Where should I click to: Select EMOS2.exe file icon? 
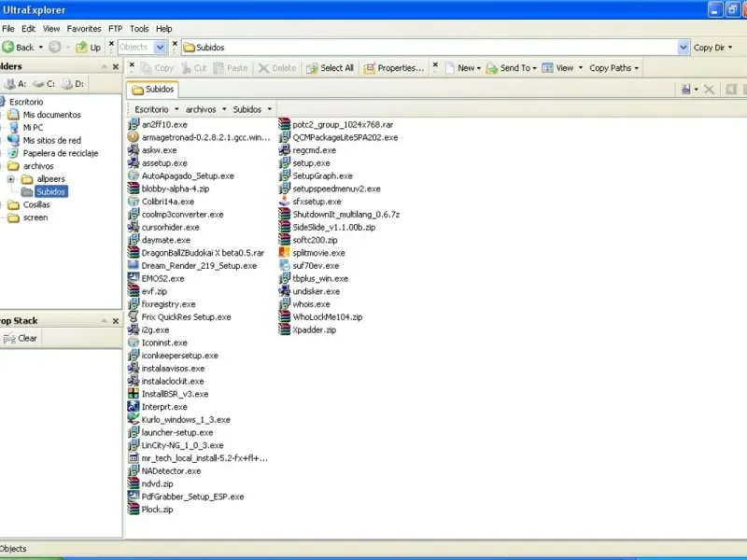click(x=134, y=278)
